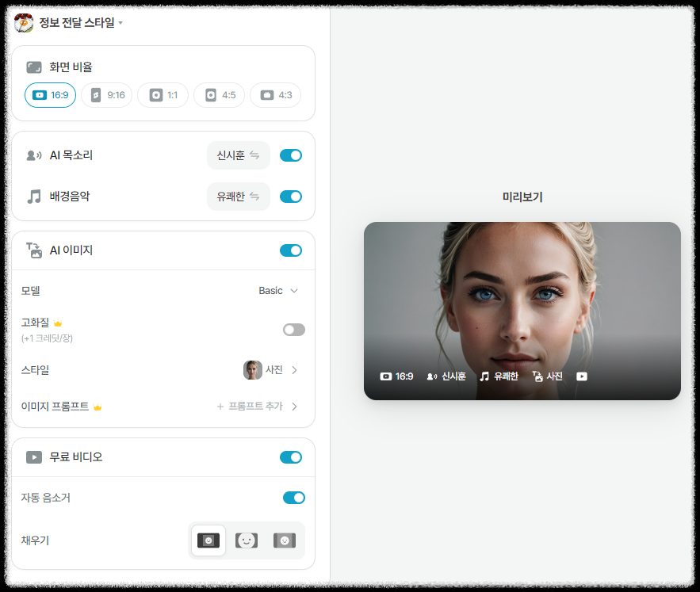Click the 화면 비율 screen icon
The width and height of the screenshot is (700, 592).
[x=34, y=67]
